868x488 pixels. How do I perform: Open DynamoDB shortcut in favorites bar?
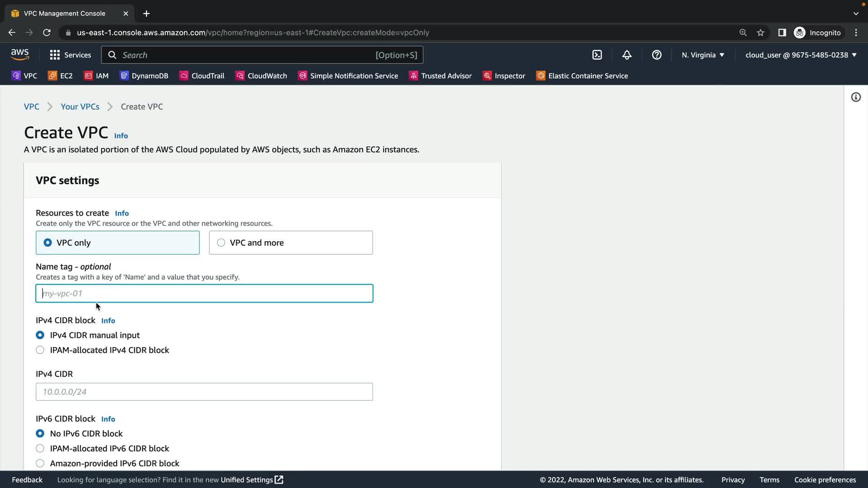pos(144,76)
